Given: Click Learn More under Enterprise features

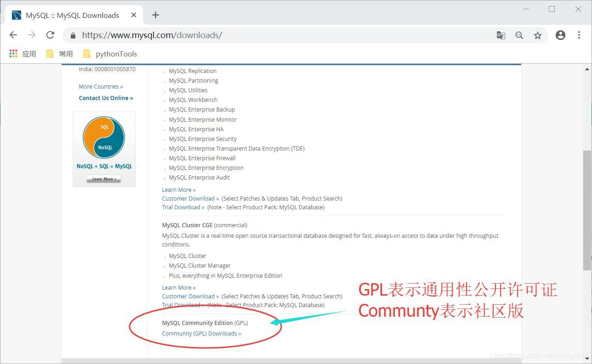Looking at the screenshot, I should 179,190.
